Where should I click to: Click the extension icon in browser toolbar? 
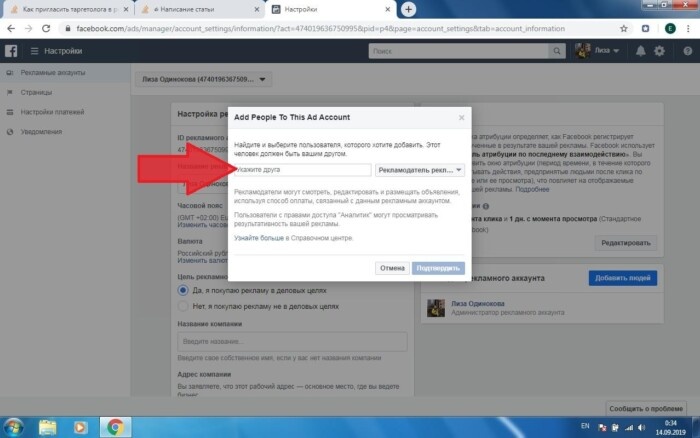(646, 29)
